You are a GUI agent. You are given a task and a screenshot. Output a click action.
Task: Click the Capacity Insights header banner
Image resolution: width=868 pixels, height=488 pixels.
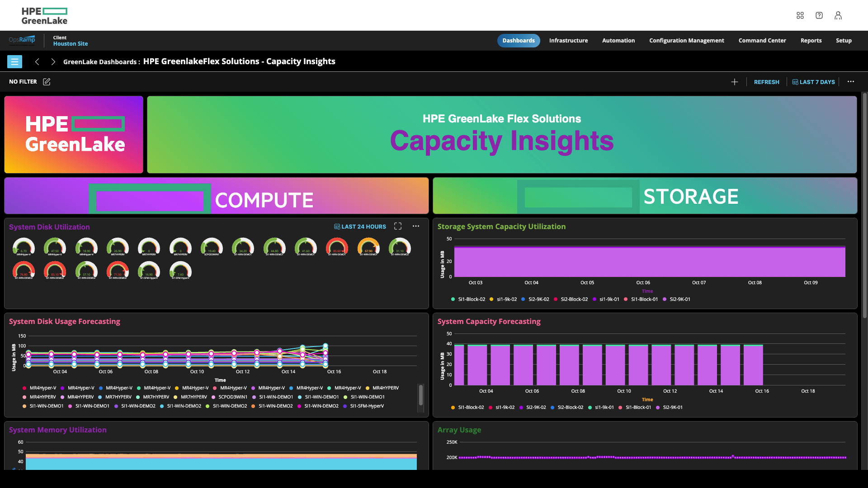[502, 135]
